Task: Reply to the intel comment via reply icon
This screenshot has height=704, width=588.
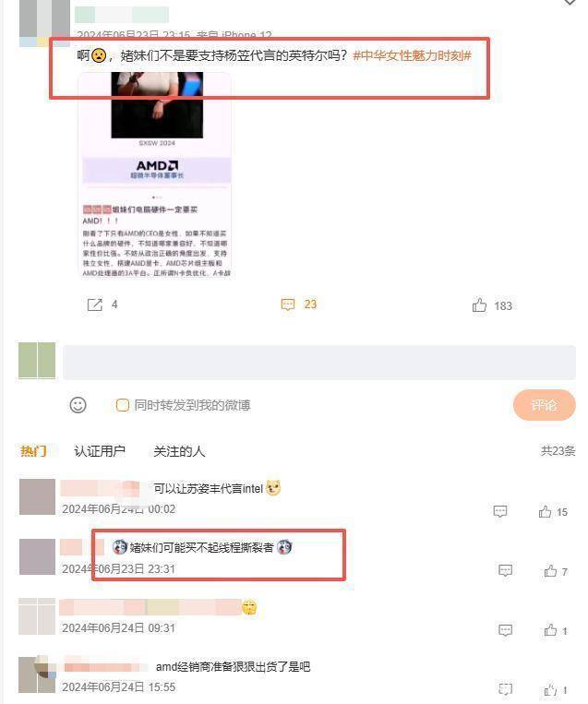Action: tap(500, 511)
